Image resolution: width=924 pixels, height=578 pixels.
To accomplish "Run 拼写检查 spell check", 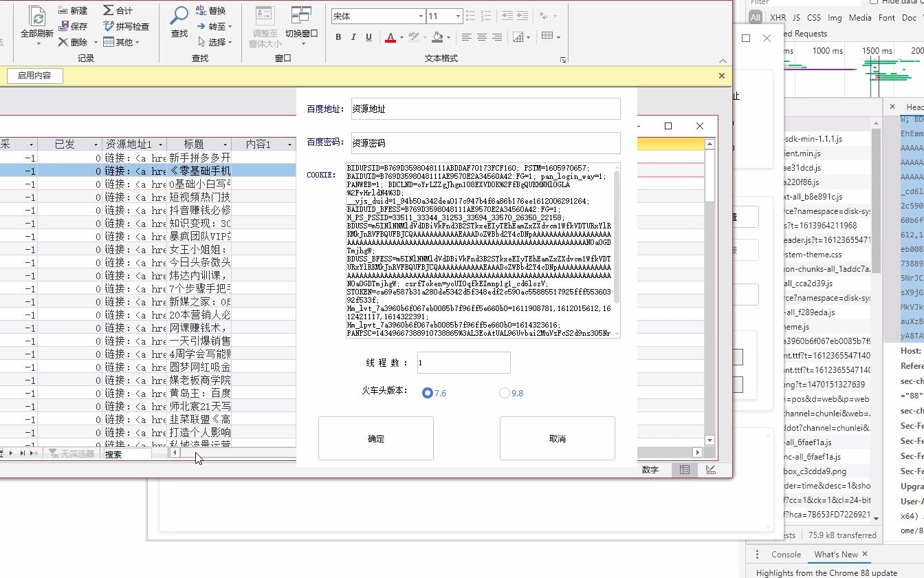I will tap(126, 26).
